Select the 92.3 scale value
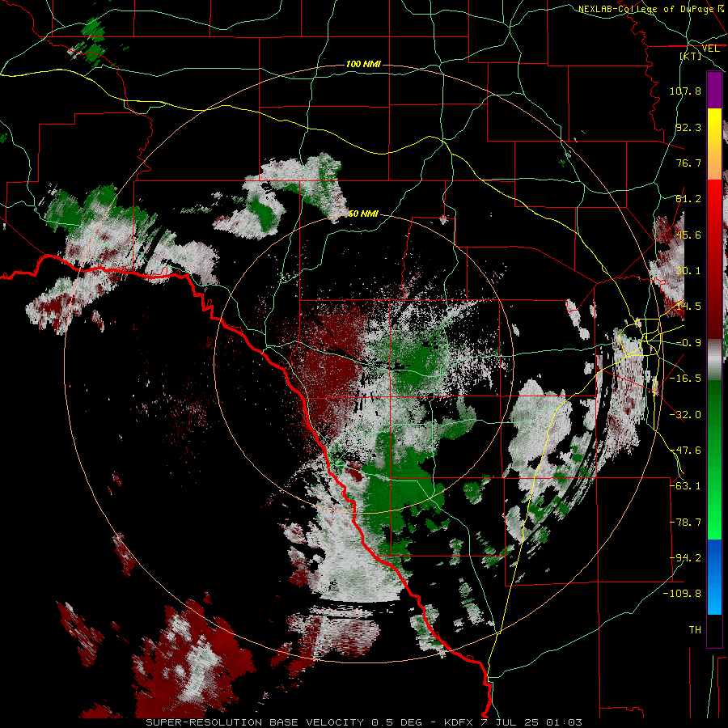 pos(688,127)
